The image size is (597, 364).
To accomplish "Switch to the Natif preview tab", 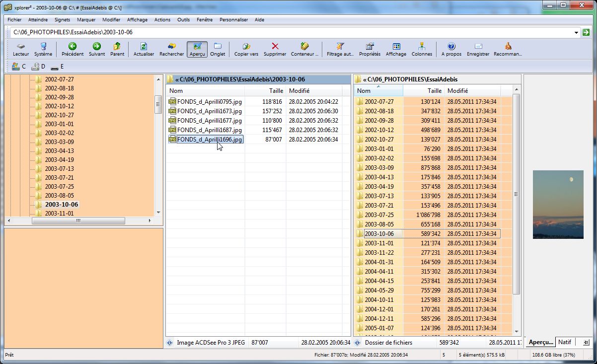I will [x=564, y=342].
